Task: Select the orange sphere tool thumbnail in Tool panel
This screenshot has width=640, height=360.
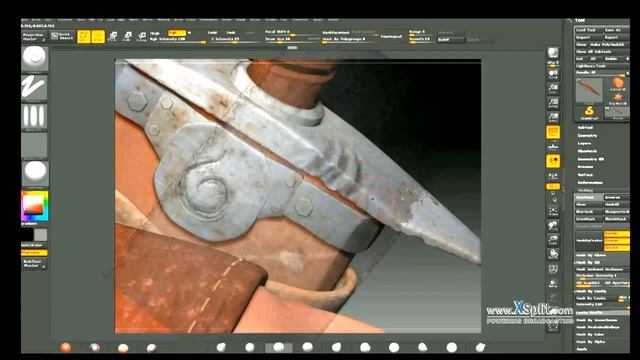Action: [x=618, y=84]
